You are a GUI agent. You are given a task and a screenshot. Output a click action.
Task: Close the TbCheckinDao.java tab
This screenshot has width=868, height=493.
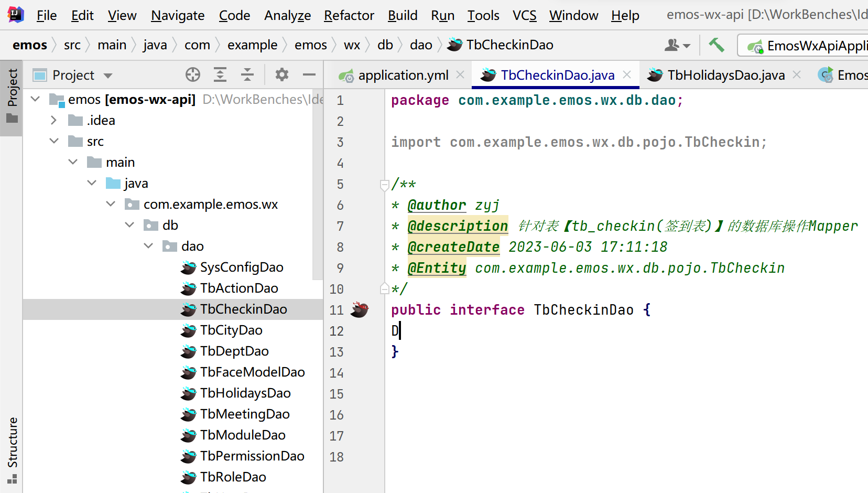(x=627, y=74)
